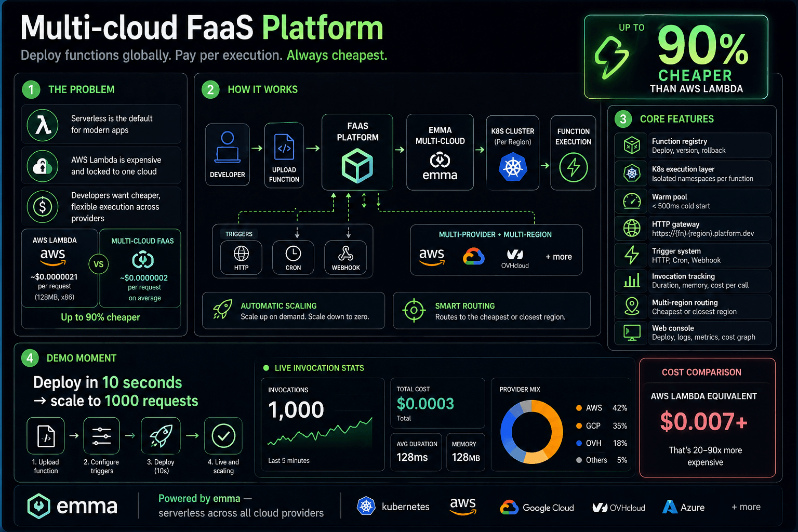Click the Invocation tracking bar chart icon

[x=632, y=281]
